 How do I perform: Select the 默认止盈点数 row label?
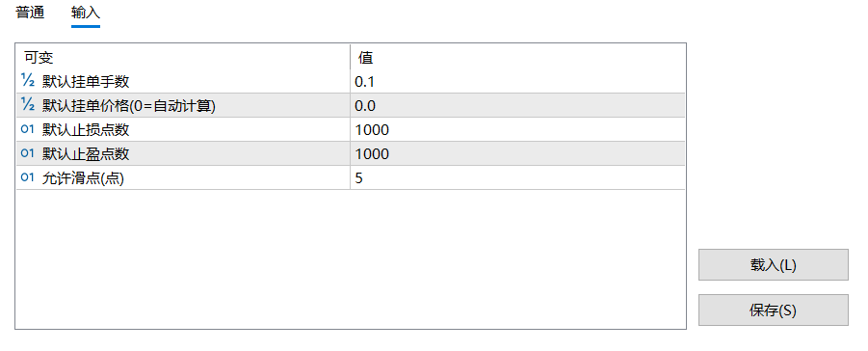[x=86, y=153]
